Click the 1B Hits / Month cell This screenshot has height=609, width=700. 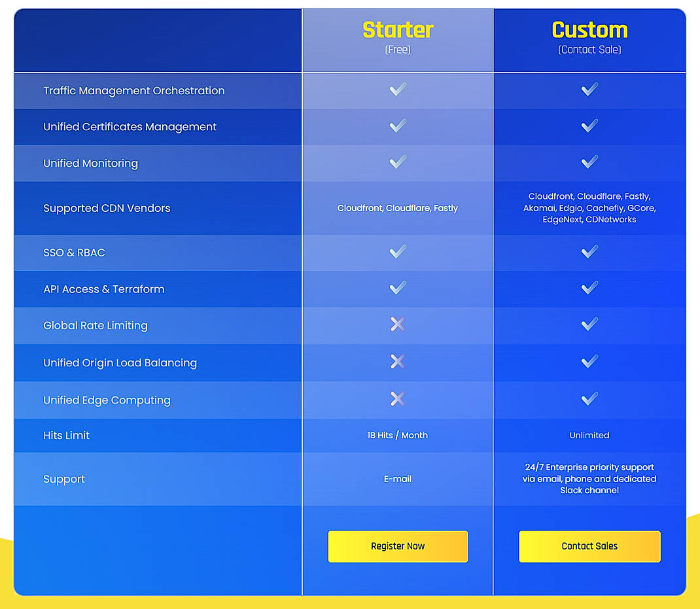(397, 435)
